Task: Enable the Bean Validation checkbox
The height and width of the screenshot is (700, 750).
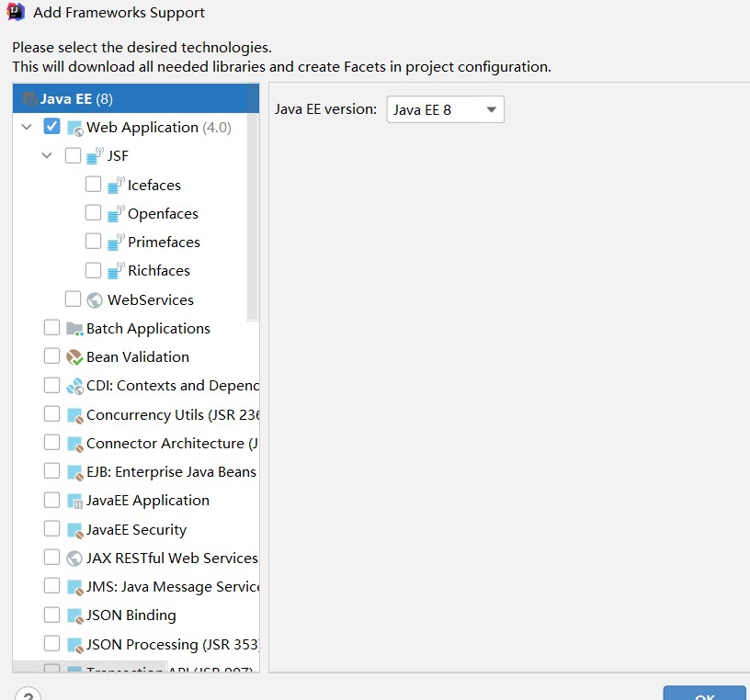Action: [51, 356]
